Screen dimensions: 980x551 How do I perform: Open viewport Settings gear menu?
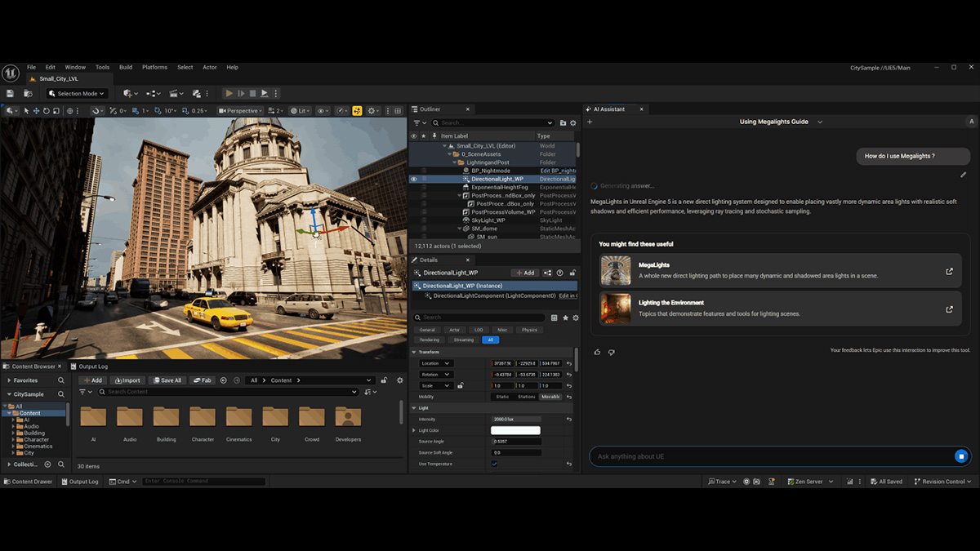point(372,110)
